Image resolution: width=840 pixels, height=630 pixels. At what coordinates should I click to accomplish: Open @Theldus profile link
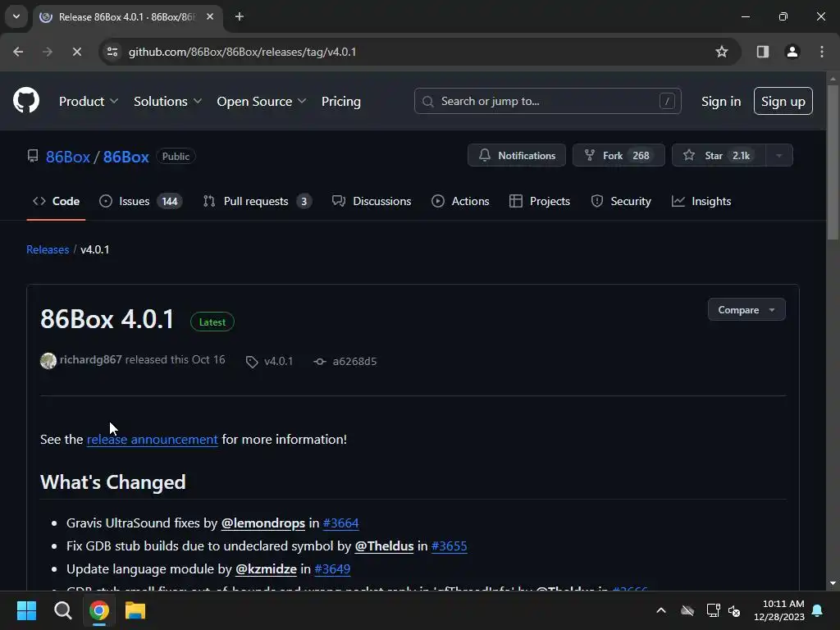pyautogui.click(x=384, y=546)
